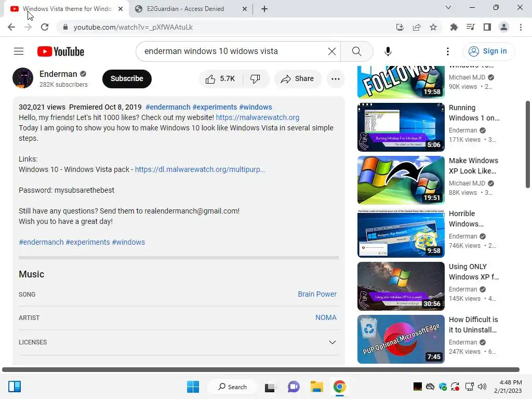Viewport: 532px width, 399px height.
Task: Open Task View on taskbar
Action: point(270,387)
